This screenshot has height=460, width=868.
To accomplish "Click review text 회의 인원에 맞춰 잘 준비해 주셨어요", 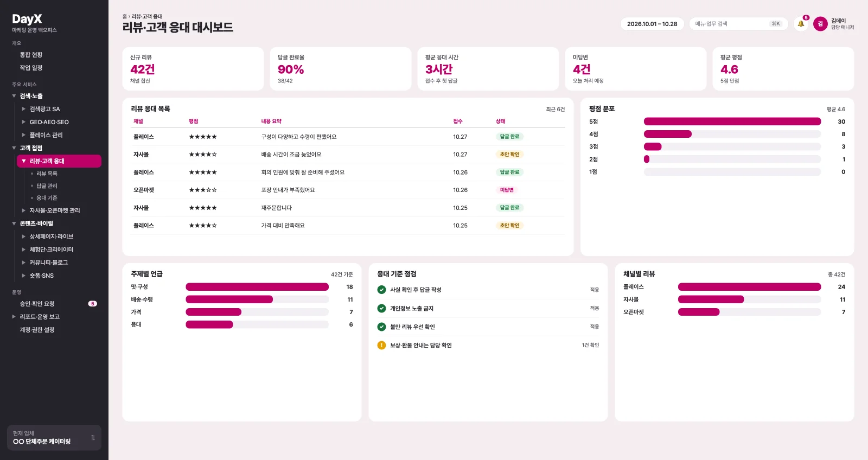I will click(303, 173).
